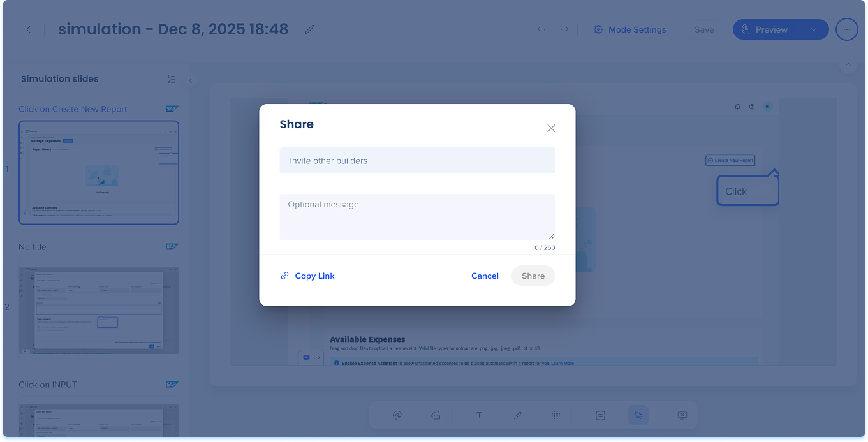Open Mode Settings
868x442 pixels.
[x=629, y=29]
